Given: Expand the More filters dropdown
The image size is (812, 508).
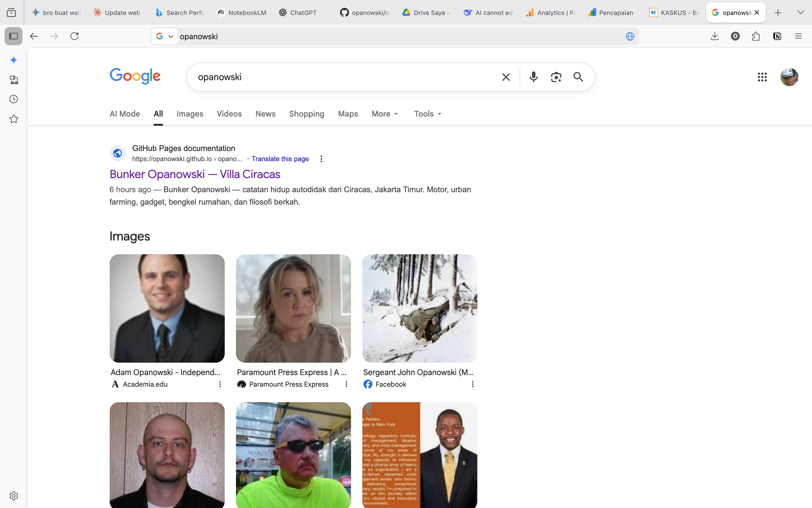Looking at the screenshot, I should 385,114.
